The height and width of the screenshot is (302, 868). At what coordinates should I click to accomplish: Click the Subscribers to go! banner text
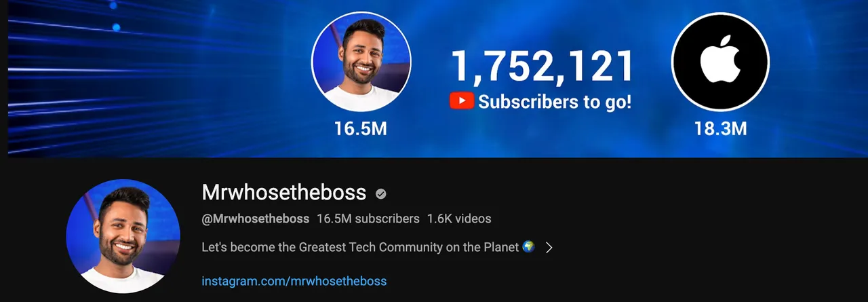point(555,102)
